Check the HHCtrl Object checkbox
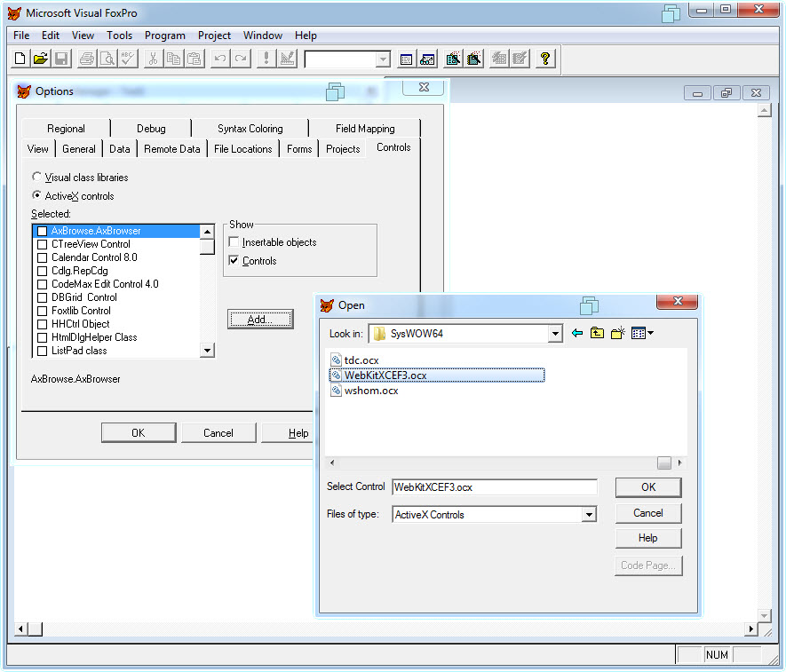786x672 pixels. click(x=42, y=324)
